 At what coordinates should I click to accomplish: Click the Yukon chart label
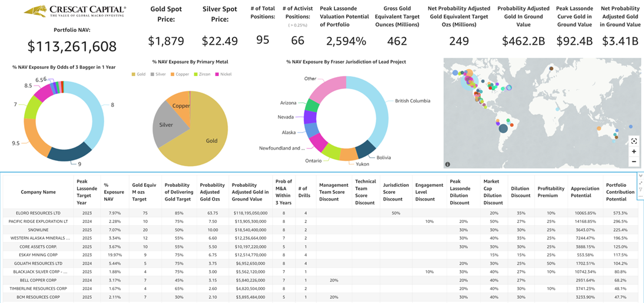point(363,164)
